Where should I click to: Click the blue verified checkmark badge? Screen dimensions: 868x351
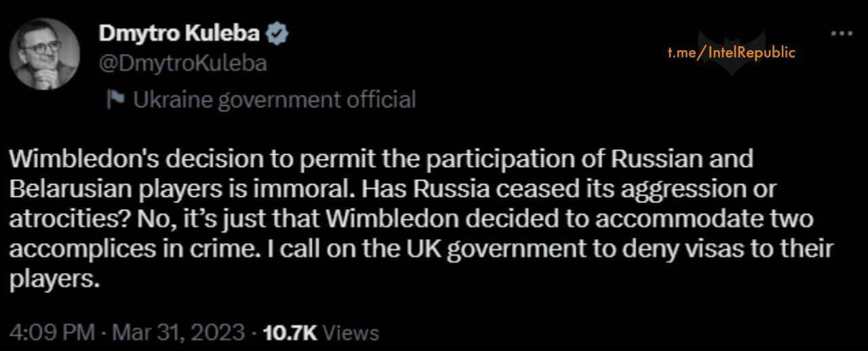pyautogui.click(x=278, y=33)
